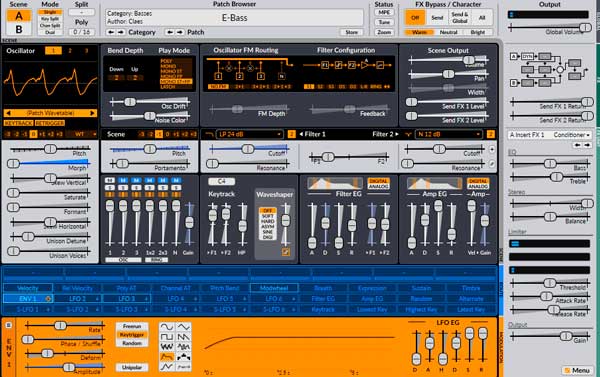This screenshot has height=377, width=600.
Task: Open Filter 1 subtype selector number
Action: click(x=292, y=134)
